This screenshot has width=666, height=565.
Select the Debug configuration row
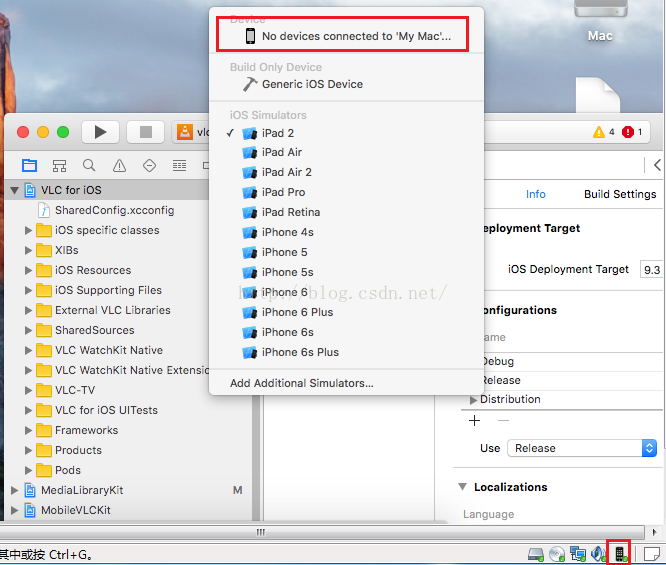tap(571, 362)
